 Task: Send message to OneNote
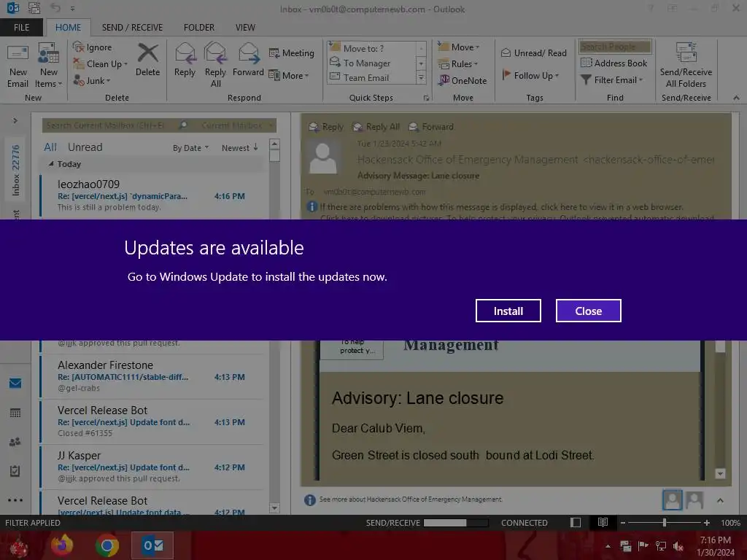(x=462, y=80)
